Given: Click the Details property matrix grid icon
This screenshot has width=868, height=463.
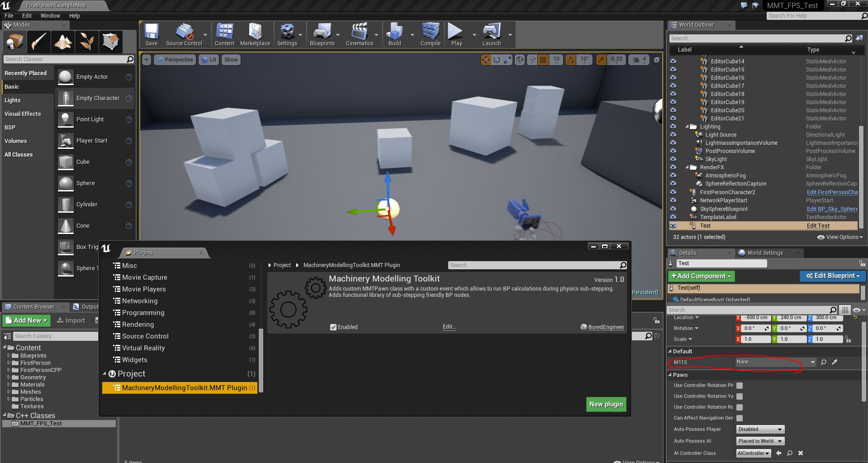Looking at the screenshot, I should (845, 310).
